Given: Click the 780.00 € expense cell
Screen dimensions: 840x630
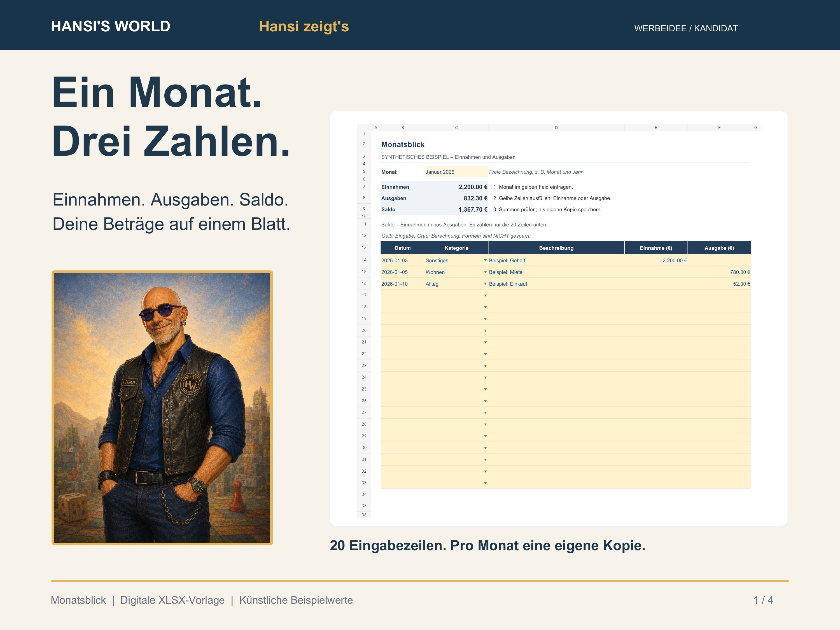Looking at the screenshot, I should [719, 272].
